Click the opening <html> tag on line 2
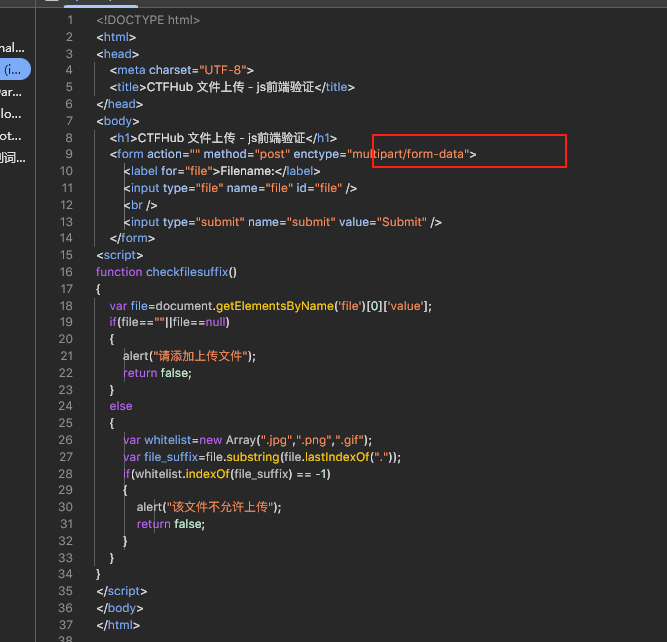Image resolution: width=667 pixels, height=642 pixels. 116,37
